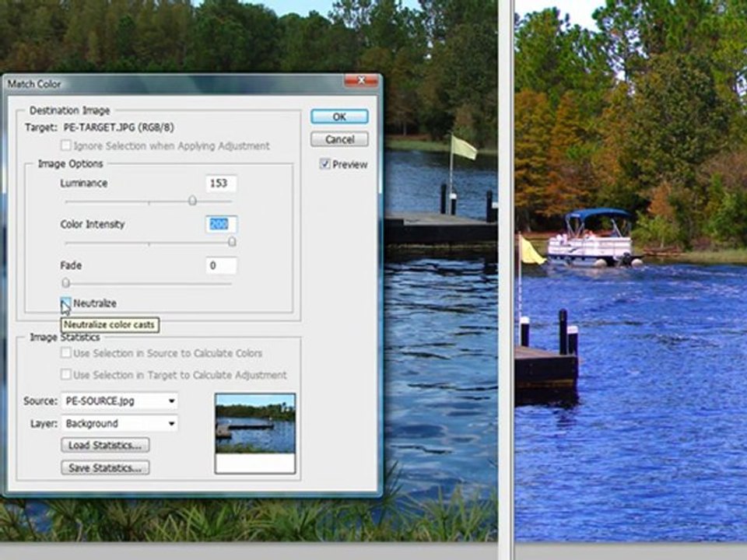
Task: Check Ignore Selection when Applying Adjustment
Action: coord(66,145)
